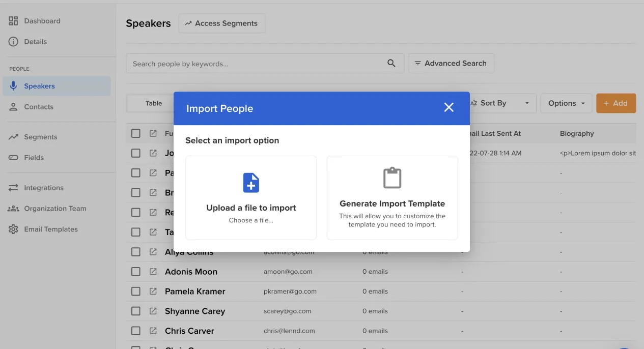Click the blue file upload icon

point(251,183)
